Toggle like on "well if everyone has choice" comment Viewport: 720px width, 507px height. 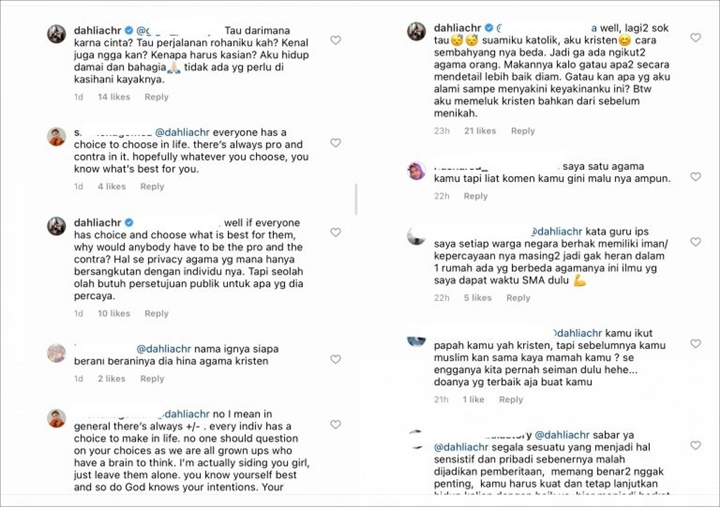pos(335,232)
